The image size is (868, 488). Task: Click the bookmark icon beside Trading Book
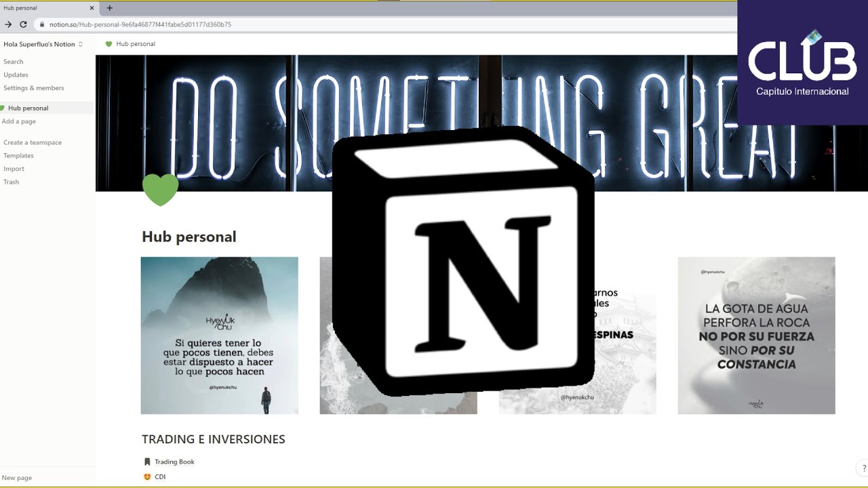click(x=147, y=462)
